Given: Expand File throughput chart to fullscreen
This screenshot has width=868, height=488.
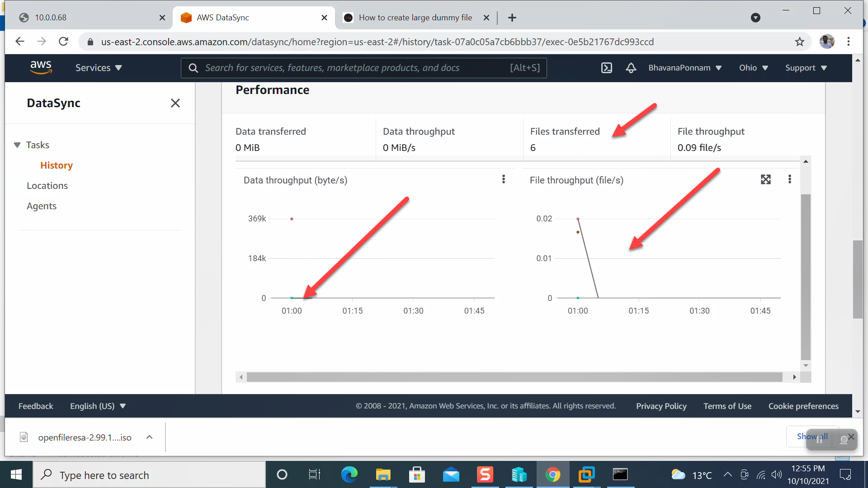Looking at the screenshot, I should (765, 179).
